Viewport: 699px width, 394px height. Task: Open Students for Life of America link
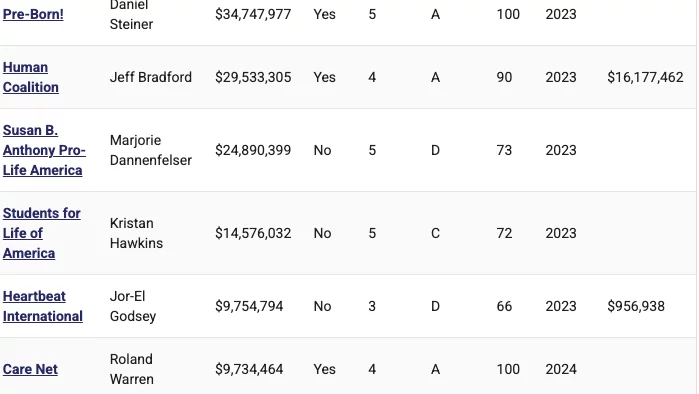[41, 233]
